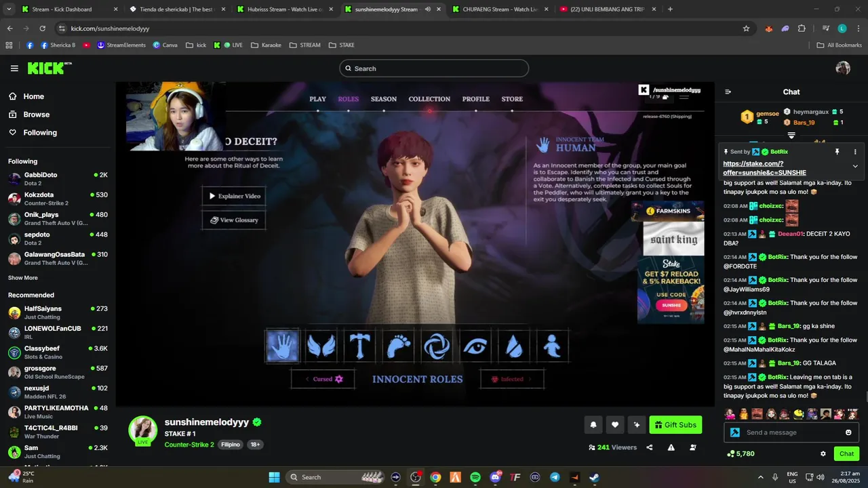Report the stream with warning icon
This screenshot has height=488, width=868.
tap(671, 447)
